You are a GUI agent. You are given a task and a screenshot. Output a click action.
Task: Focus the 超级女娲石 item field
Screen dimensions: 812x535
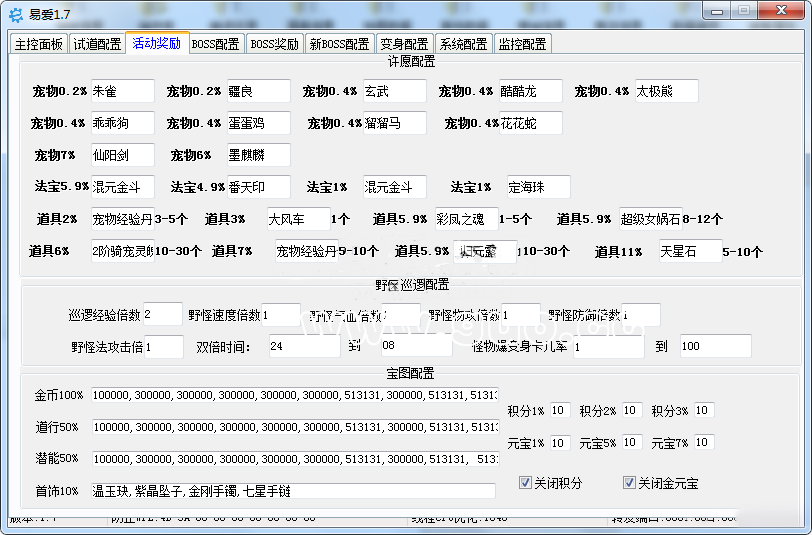(x=650, y=219)
